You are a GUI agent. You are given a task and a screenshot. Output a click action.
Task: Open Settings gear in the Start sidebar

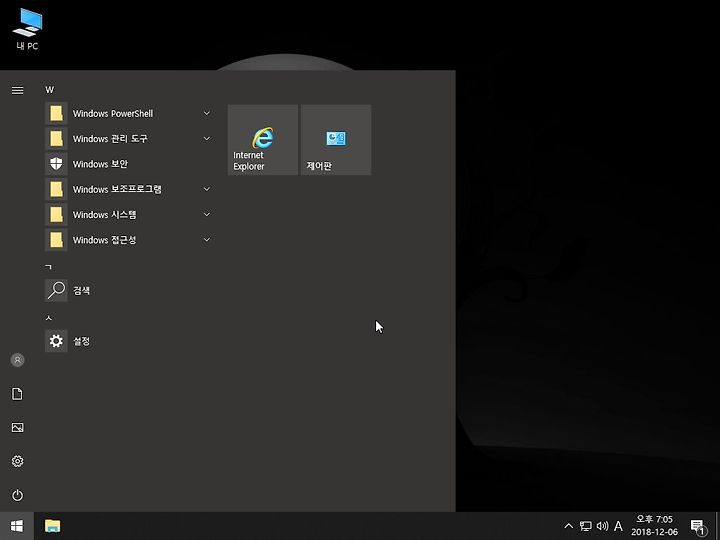point(17,461)
